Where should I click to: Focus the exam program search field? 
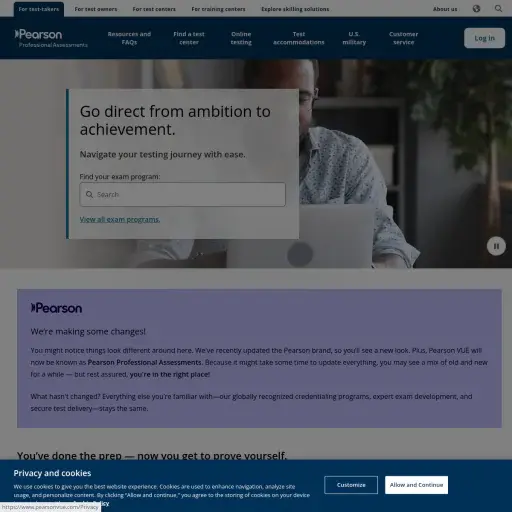click(182, 194)
